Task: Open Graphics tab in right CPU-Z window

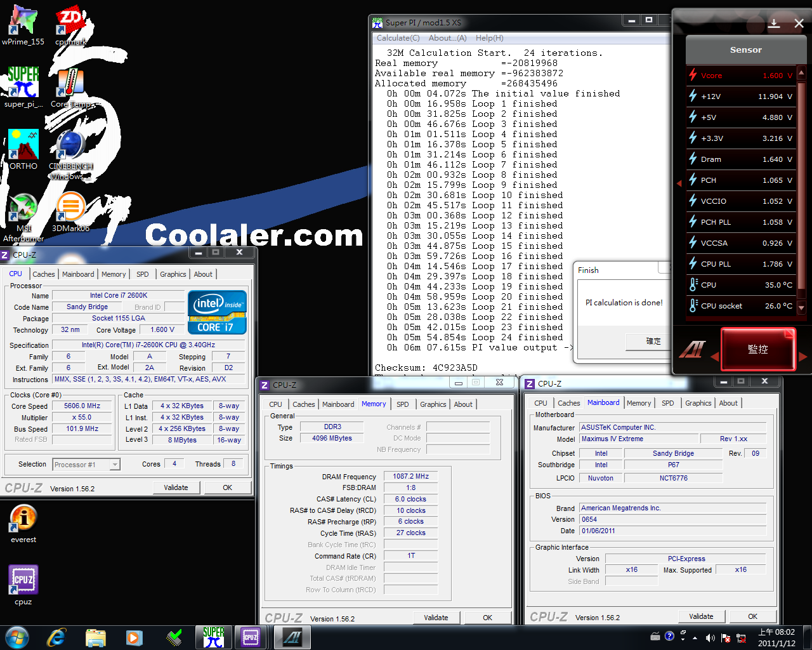Action: pos(698,403)
